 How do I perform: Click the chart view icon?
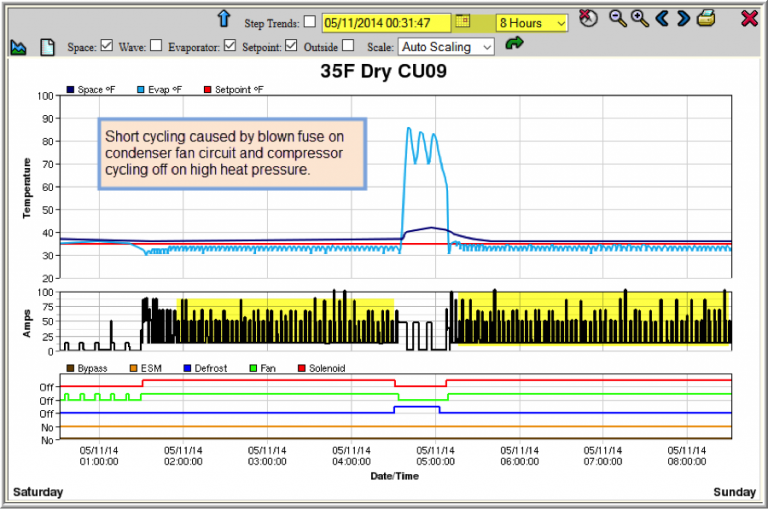(x=19, y=48)
